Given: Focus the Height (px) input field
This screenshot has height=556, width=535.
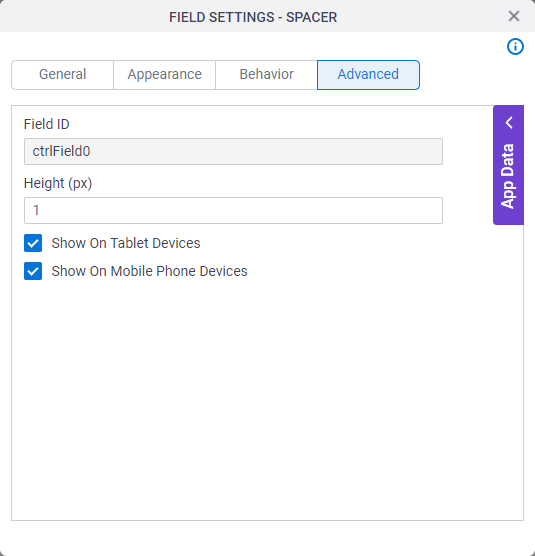Looking at the screenshot, I should pos(233,211).
